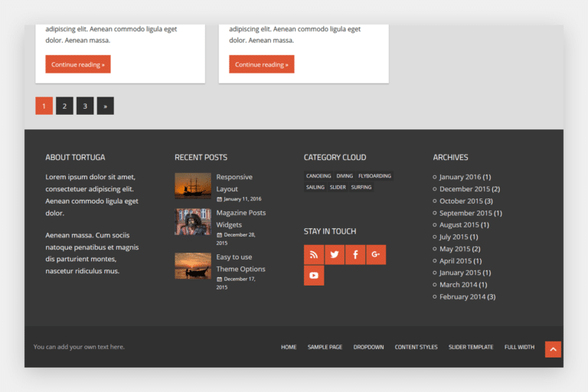
Task: Click the right post's Continue reading button
Action: coord(262,64)
